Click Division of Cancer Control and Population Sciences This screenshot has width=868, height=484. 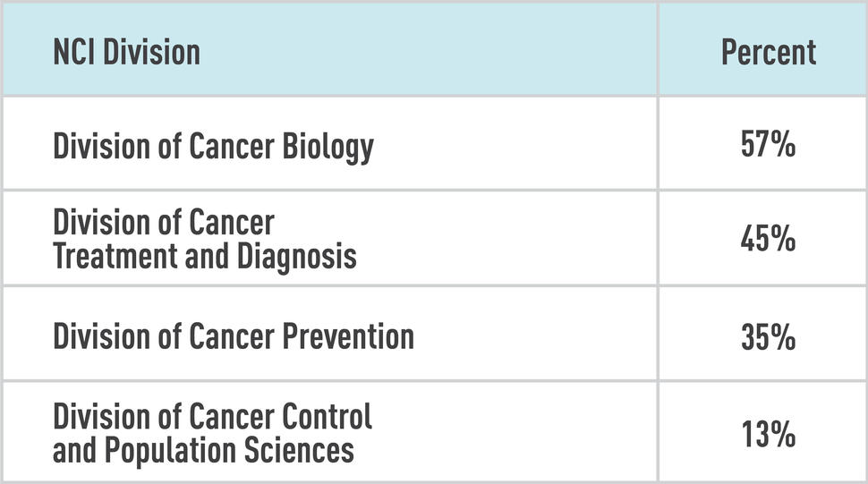point(212,433)
